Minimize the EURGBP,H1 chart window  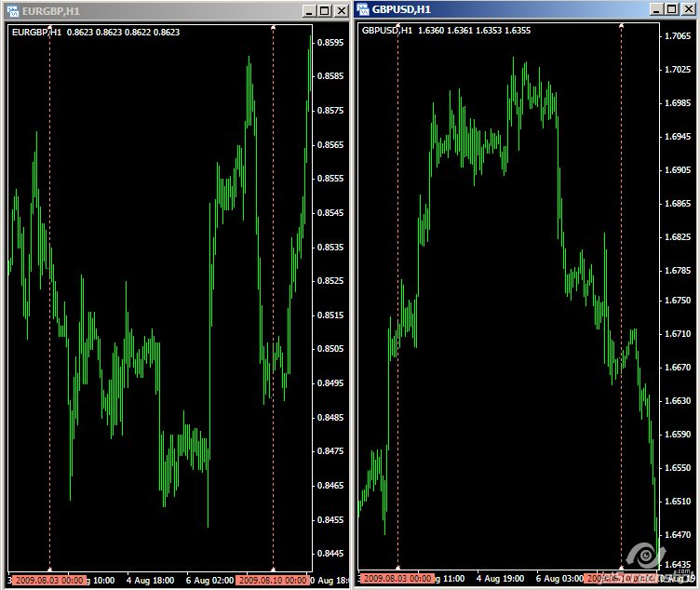point(309,11)
